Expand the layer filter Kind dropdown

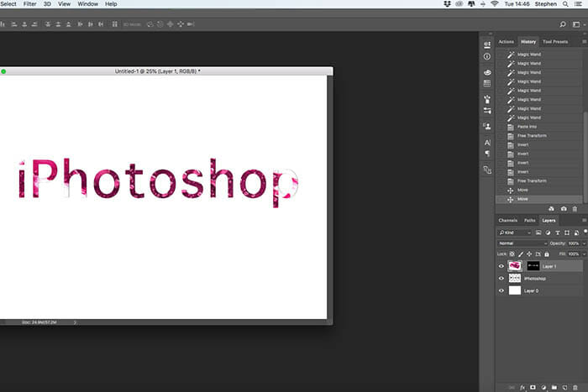(x=513, y=233)
